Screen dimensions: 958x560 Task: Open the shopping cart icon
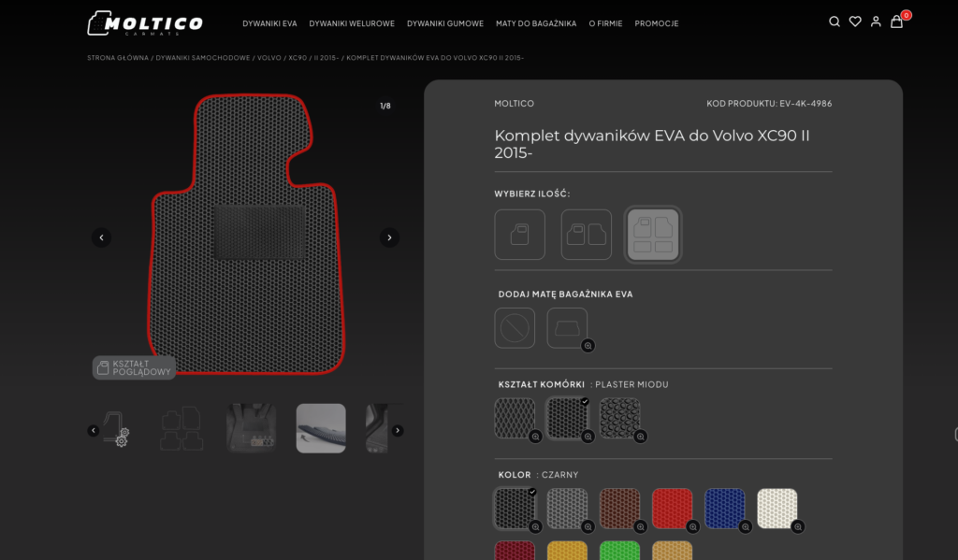pos(896,22)
